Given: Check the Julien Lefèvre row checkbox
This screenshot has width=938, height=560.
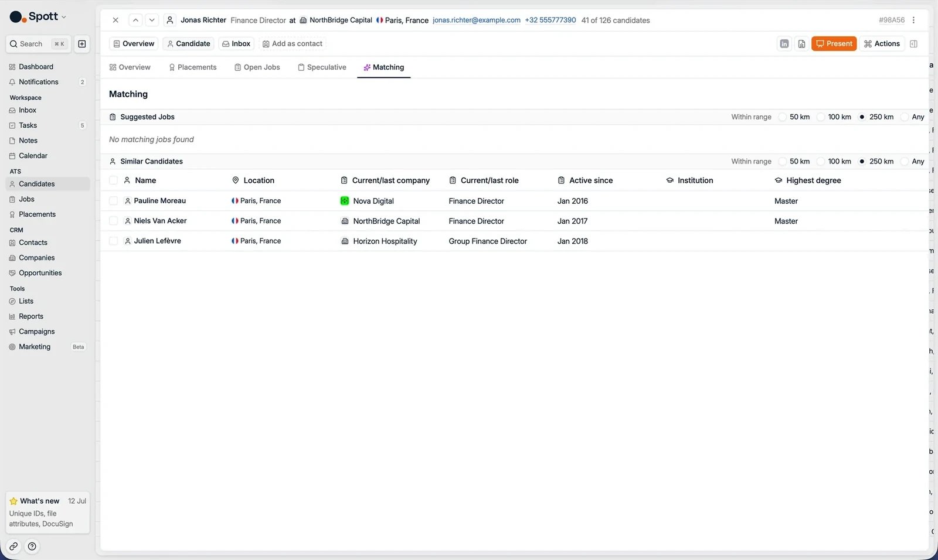Looking at the screenshot, I should click(114, 241).
